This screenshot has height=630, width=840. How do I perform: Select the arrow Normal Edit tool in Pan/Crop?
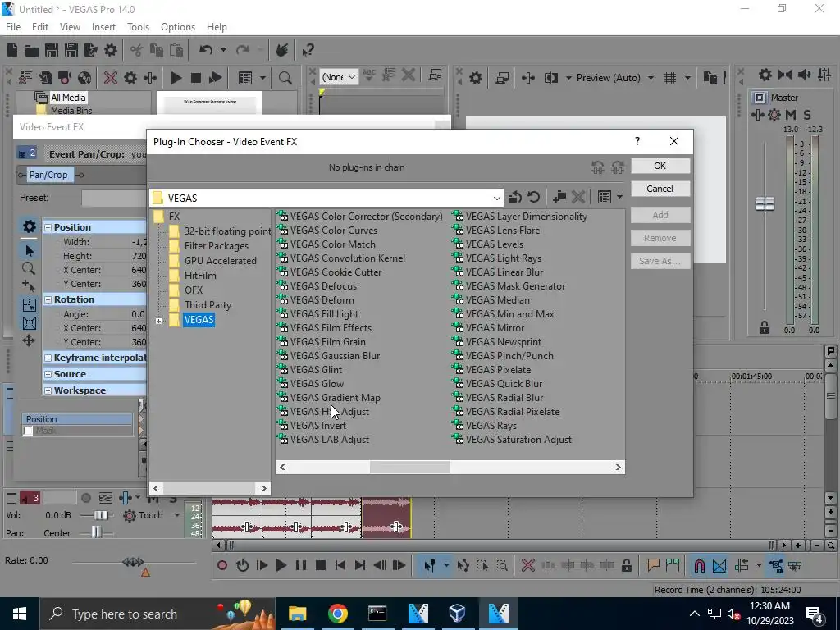point(29,250)
